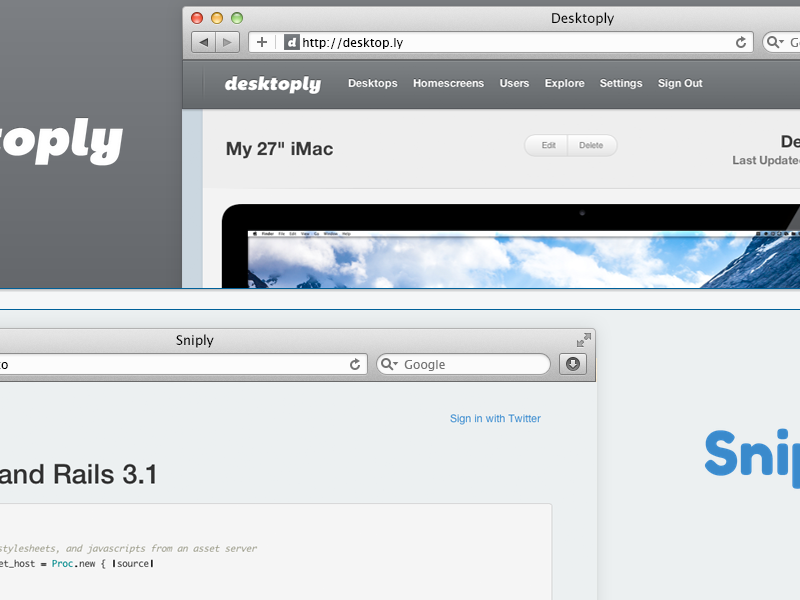
Task: Open the Homescreens nav item
Action: (x=448, y=83)
